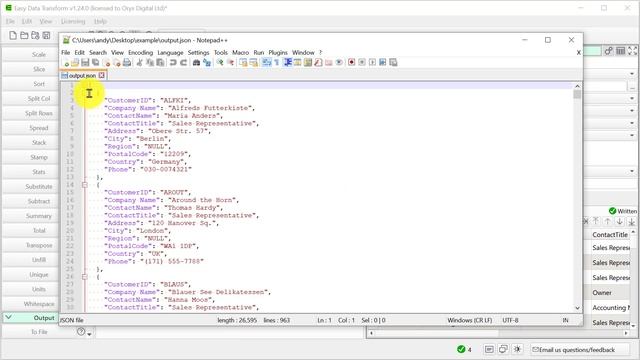The width and height of the screenshot is (640, 360).
Task: Click Notepad++ vertical scrollbar thumb
Action: (577, 94)
